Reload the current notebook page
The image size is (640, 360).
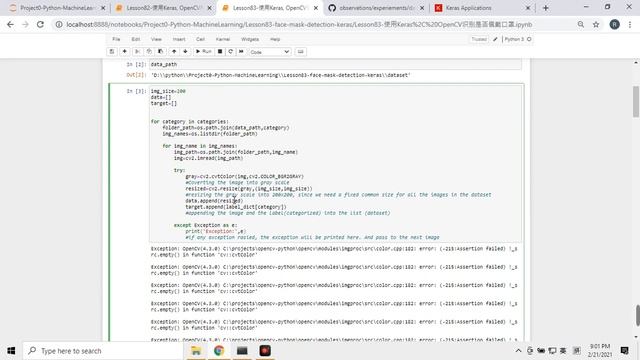(40, 24)
